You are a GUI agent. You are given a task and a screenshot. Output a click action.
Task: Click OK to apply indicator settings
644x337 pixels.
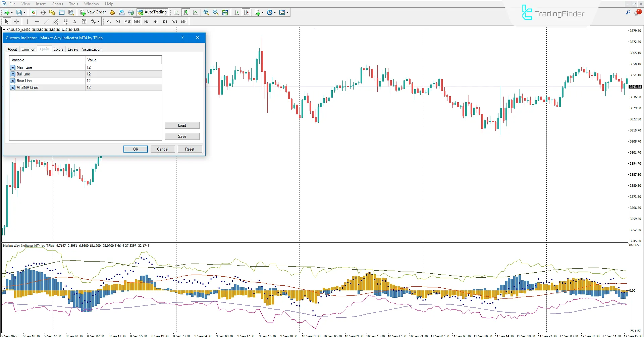point(136,149)
